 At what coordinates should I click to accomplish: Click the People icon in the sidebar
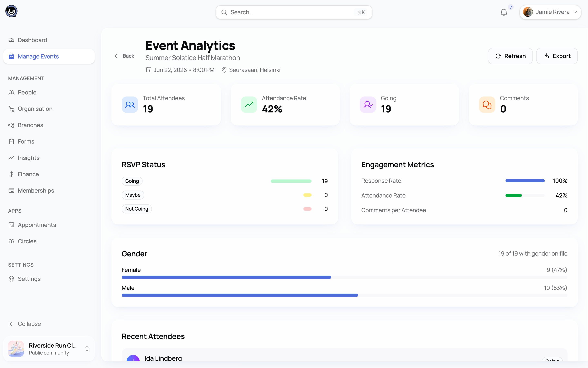(11, 92)
